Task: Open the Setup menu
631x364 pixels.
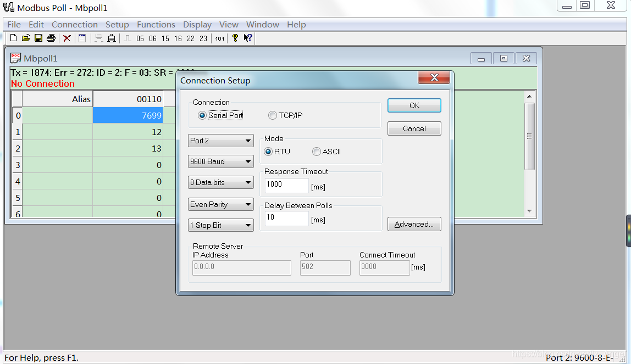Action: point(117,25)
